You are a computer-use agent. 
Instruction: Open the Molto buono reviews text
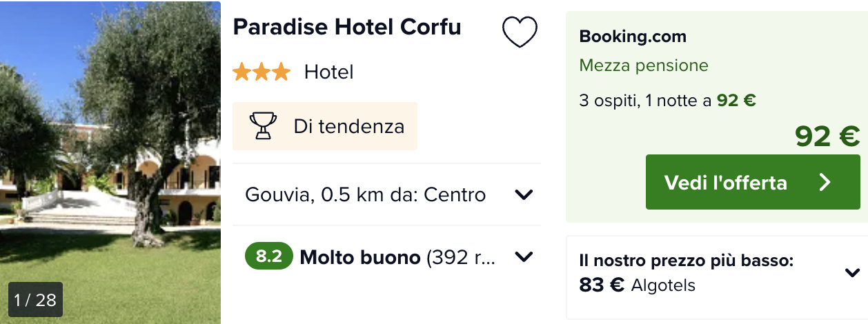(x=397, y=257)
